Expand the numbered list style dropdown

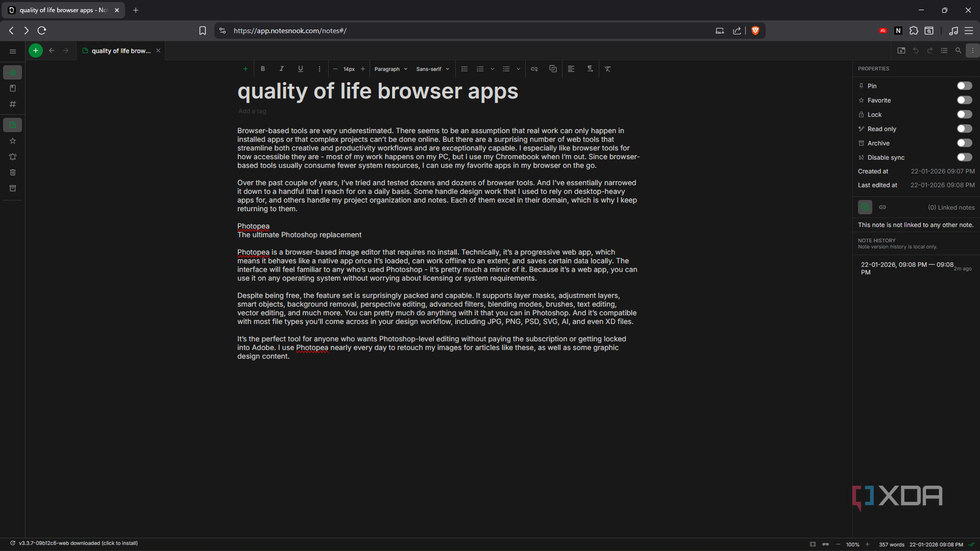click(492, 69)
